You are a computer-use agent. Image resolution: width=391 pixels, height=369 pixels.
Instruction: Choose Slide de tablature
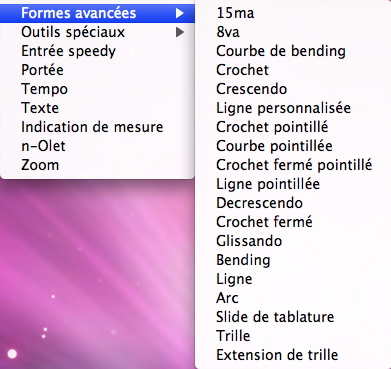point(293,317)
